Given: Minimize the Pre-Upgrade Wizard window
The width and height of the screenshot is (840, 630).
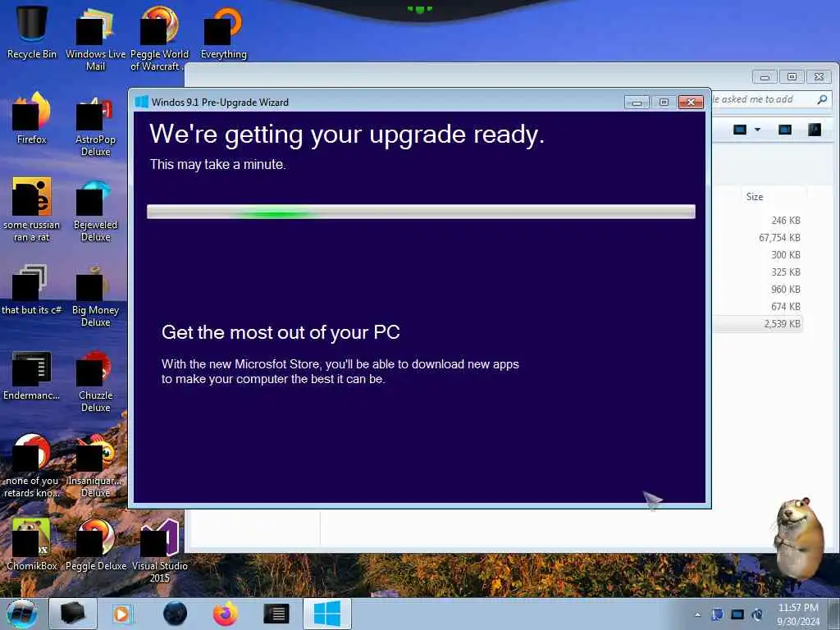Looking at the screenshot, I should [637, 102].
